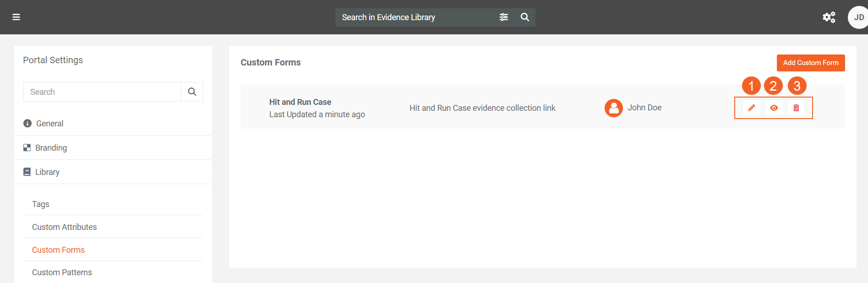Click John Doe's user avatar icon
The image size is (868, 283).
(x=613, y=108)
